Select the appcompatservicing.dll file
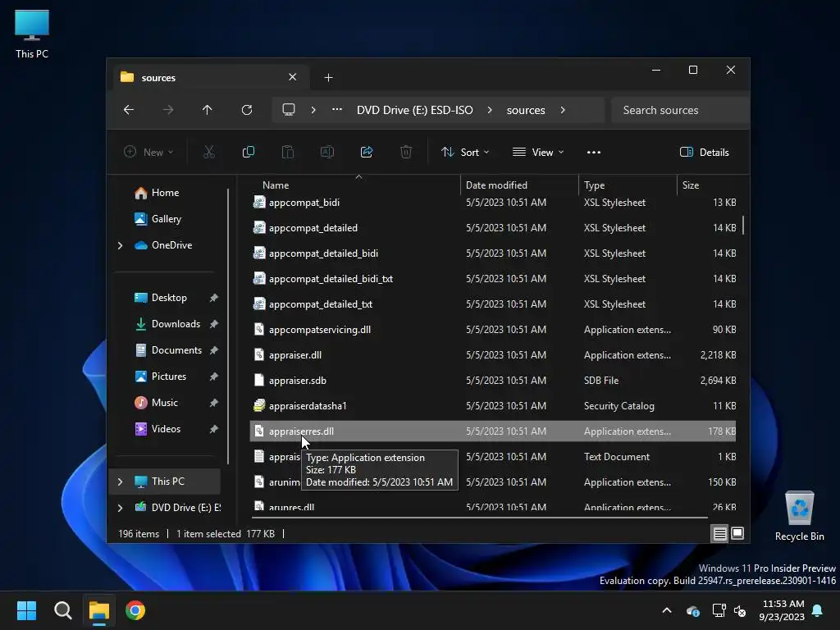The width and height of the screenshot is (840, 630). point(493,330)
